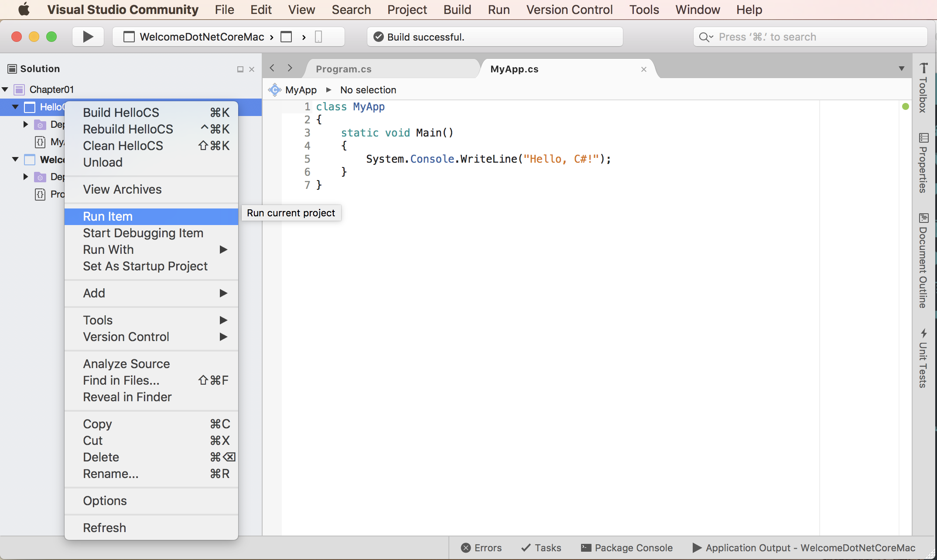Collapse the WelcomeDotNetCoreMac project node
This screenshot has height=560, width=937.
(16, 159)
